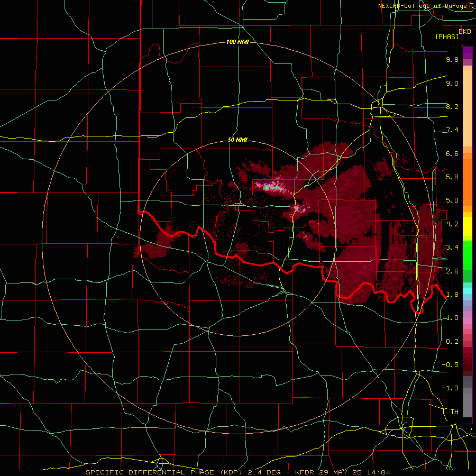Click the 100 NMI range ring label

(x=237, y=42)
